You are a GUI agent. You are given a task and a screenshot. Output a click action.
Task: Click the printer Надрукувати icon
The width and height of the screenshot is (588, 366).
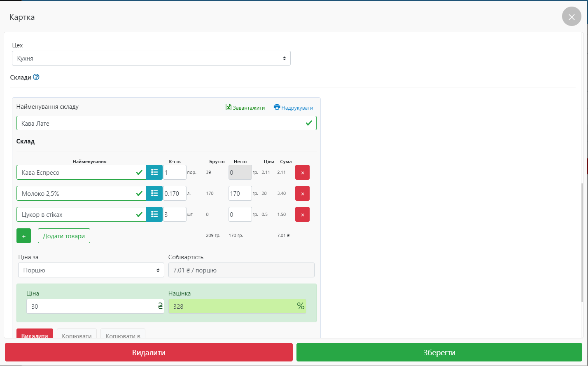[x=277, y=107]
